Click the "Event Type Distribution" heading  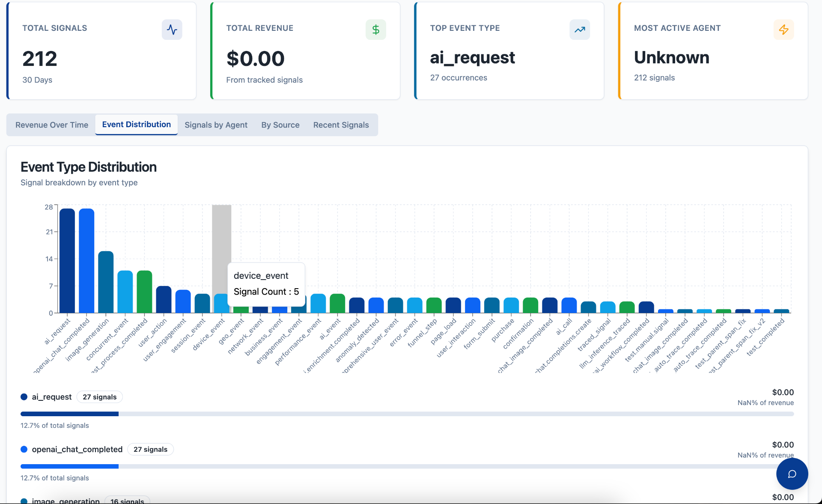(89, 167)
